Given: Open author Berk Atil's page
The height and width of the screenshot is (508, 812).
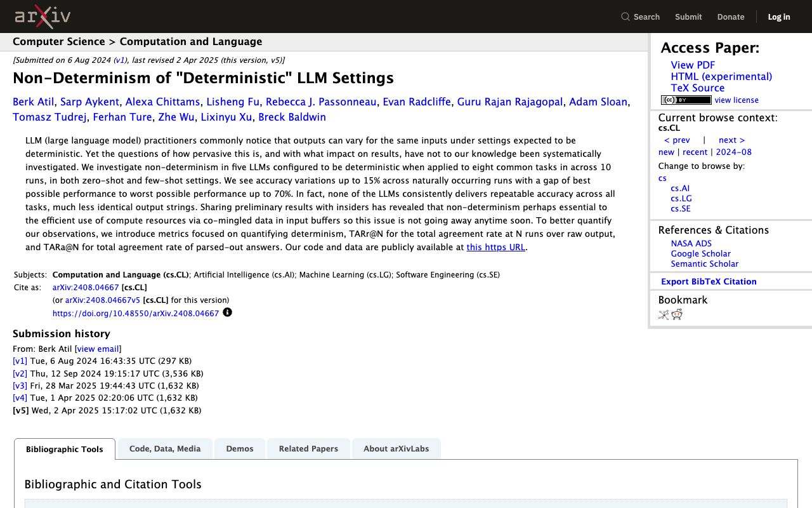Looking at the screenshot, I should click(x=34, y=102).
